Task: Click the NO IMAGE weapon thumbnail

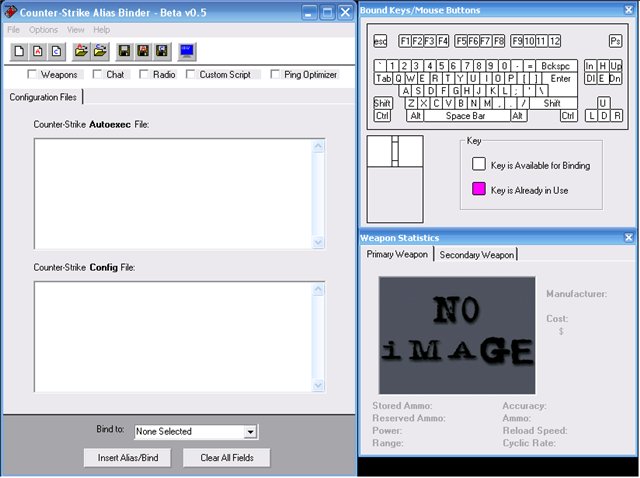Action: 457,335
